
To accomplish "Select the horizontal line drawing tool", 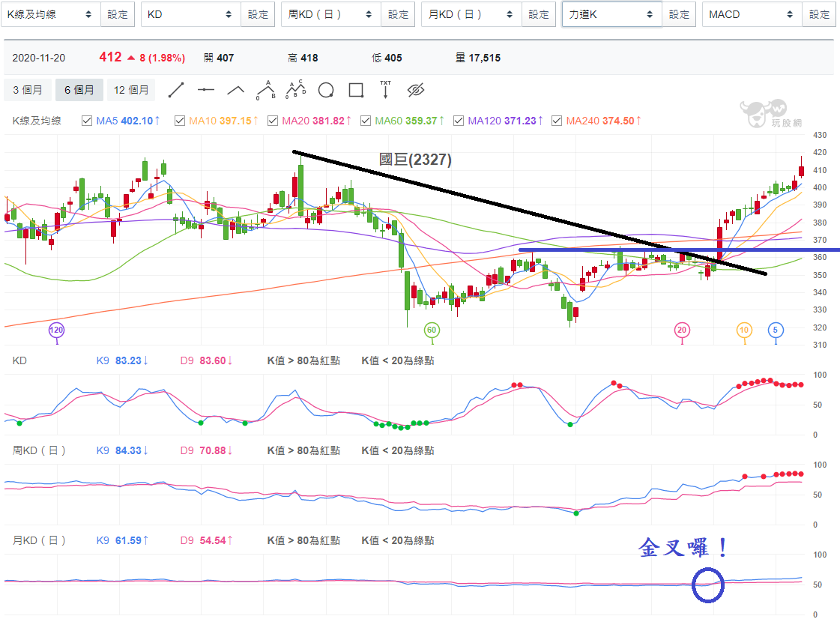I will 206,90.
